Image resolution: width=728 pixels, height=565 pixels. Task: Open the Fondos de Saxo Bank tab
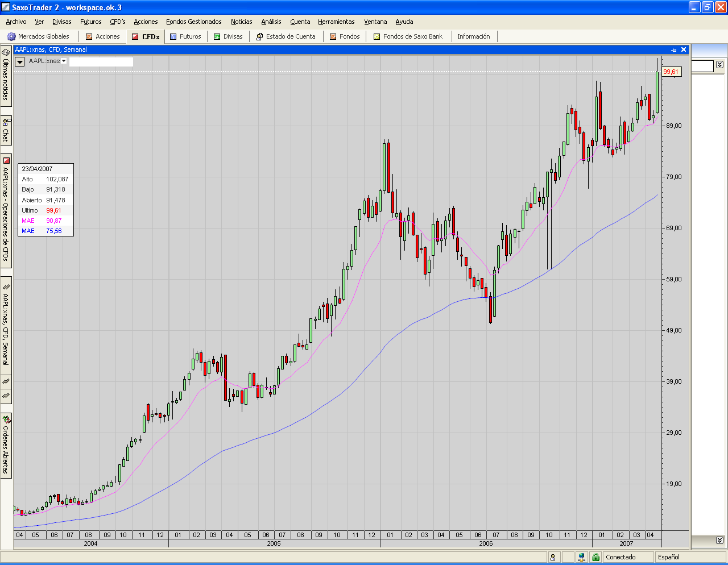pos(408,36)
